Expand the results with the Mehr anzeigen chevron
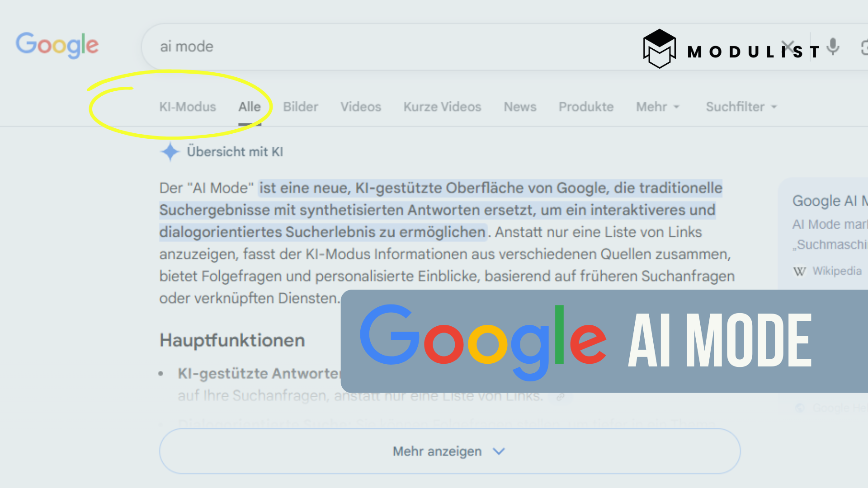Viewport: 868px width, 488px height. pyautogui.click(x=499, y=451)
